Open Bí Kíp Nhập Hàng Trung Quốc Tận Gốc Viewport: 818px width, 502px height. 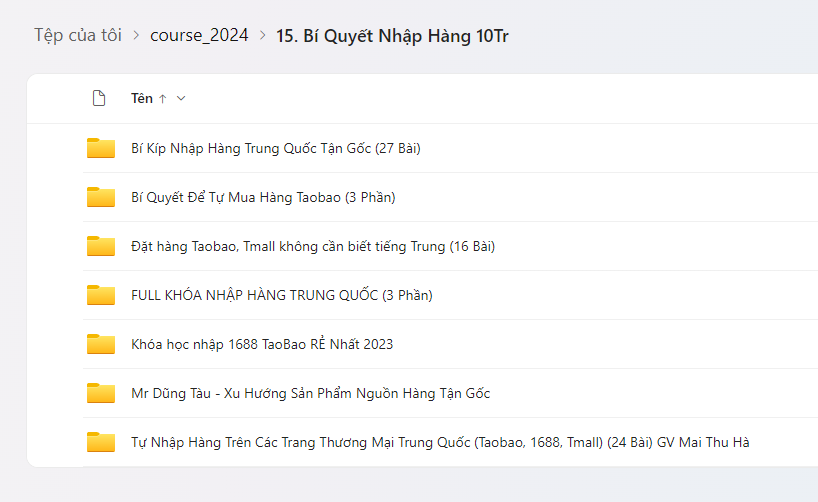pos(275,149)
